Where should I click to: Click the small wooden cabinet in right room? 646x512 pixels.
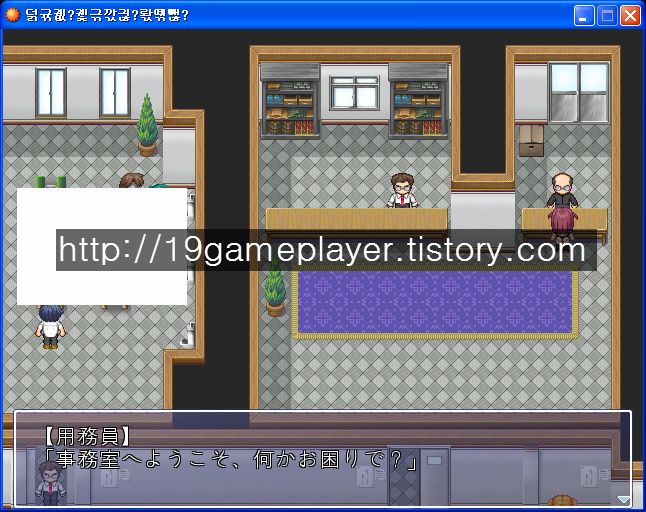click(x=531, y=140)
